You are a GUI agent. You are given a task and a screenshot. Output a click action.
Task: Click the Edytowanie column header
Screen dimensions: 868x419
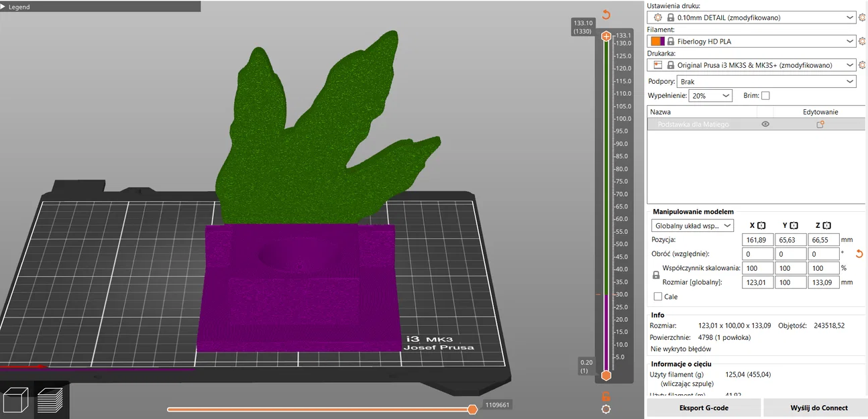click(x=820, y=112)
